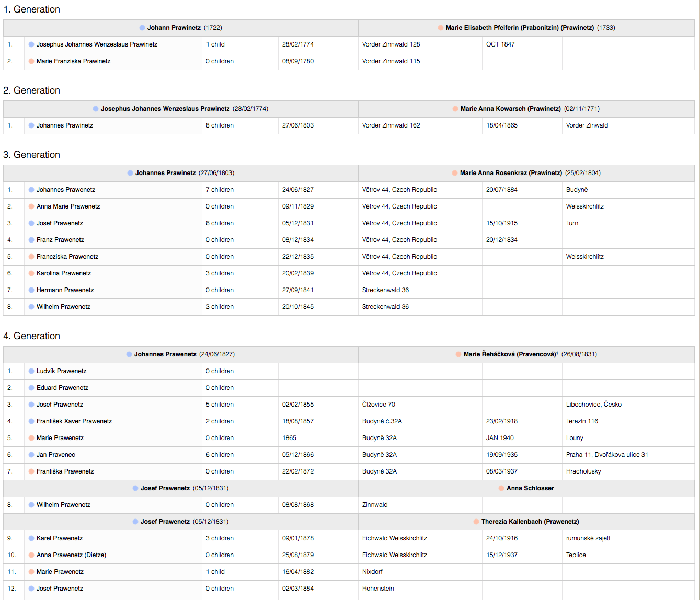Click the pink dot beside Karolina Prawenetz
The image size is (700, 600).
[x=31, y=273]
